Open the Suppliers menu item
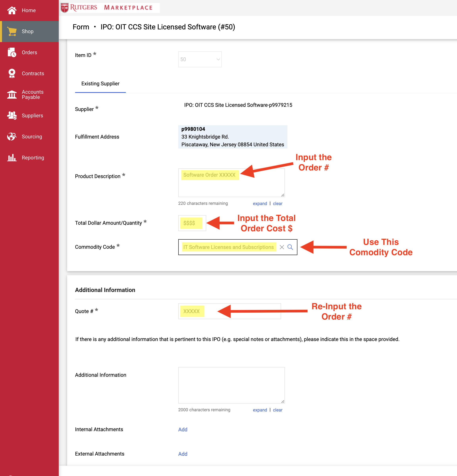Viewport: 457px width, 476px height. (x=29, y=116)
